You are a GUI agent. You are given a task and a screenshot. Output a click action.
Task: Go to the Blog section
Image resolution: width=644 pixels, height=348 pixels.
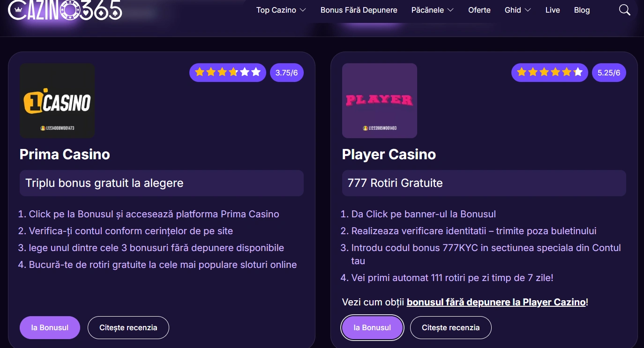pos(582,10)
